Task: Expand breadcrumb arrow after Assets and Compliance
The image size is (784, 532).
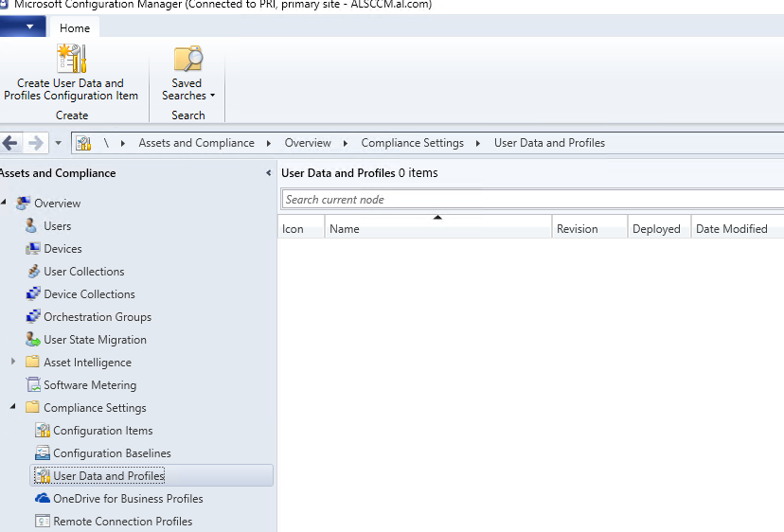Action: [x=269, y=143]
